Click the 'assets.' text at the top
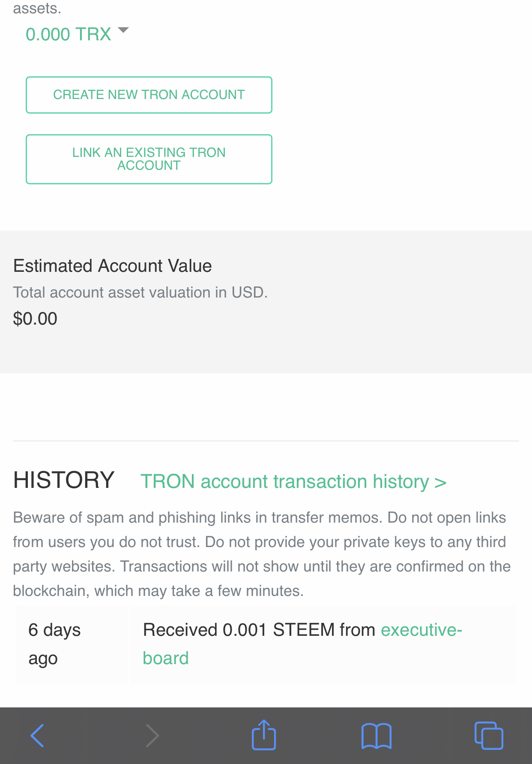The width and height of the screenshot is (532, 764). point(37,8)
